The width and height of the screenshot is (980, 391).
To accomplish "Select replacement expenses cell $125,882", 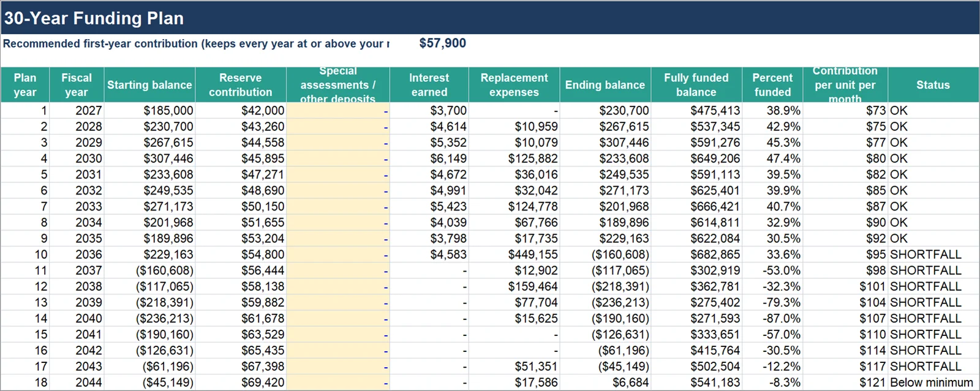I will 514,158.
